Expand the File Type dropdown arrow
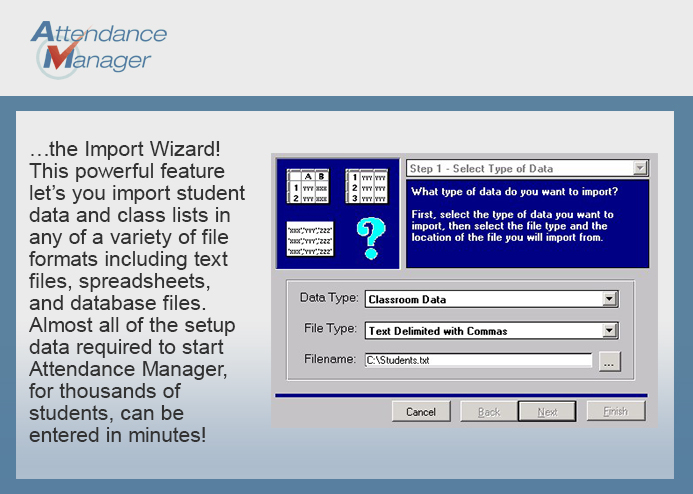 (x=609, y=331)
